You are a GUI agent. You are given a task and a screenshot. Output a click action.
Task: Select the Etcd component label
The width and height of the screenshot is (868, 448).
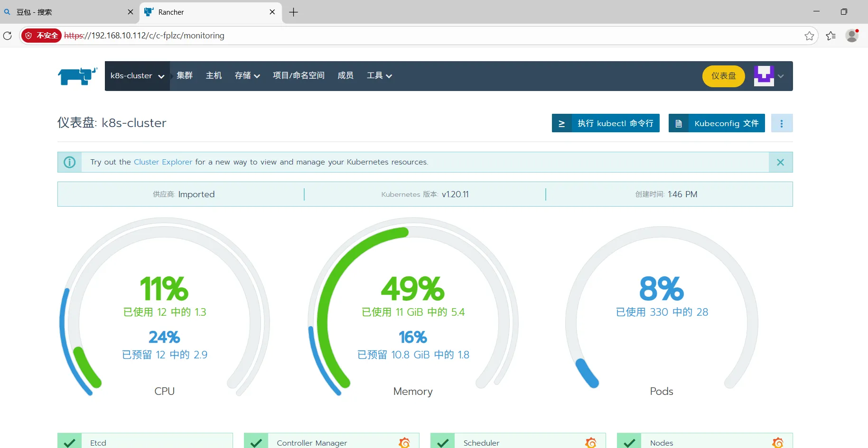tap(98, 443)
